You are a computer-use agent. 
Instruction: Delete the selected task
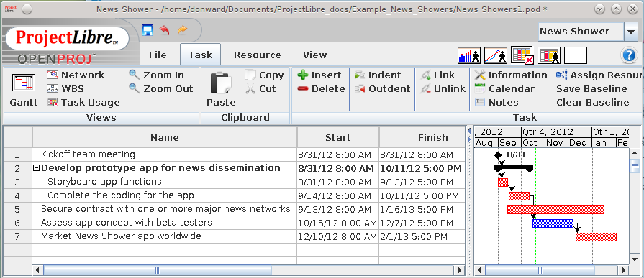321,88
